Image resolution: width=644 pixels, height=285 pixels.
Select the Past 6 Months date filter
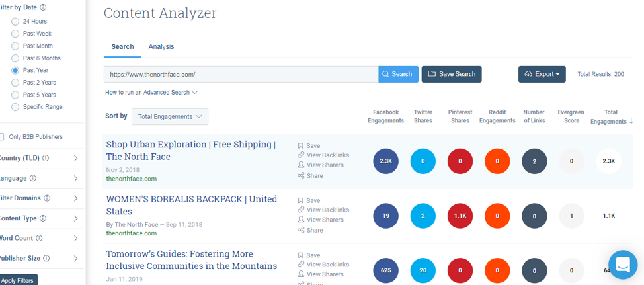click(15, 58)
